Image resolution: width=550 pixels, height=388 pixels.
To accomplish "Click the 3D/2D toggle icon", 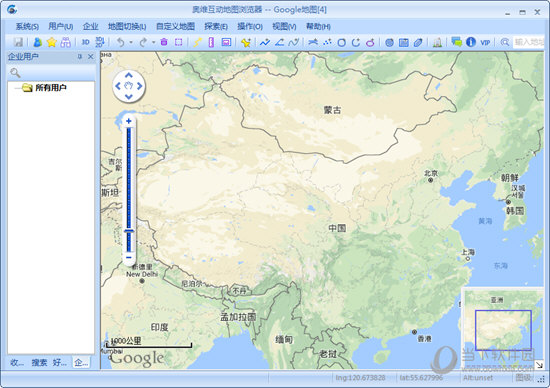I will pos(100,42).
